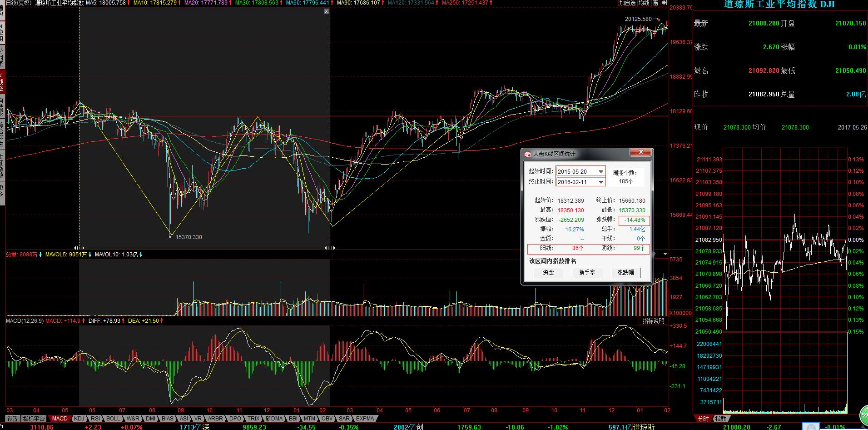This screenshot has height=430, width=868.
Task: Switch to the DPO indicator tab
Action: coord(235,419)
